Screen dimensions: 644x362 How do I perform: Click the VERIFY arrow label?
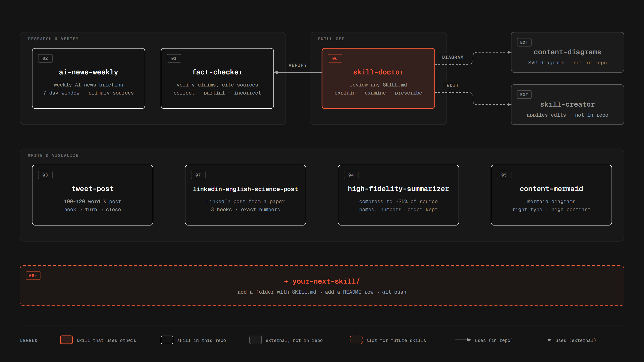click(x=298, y=65)
